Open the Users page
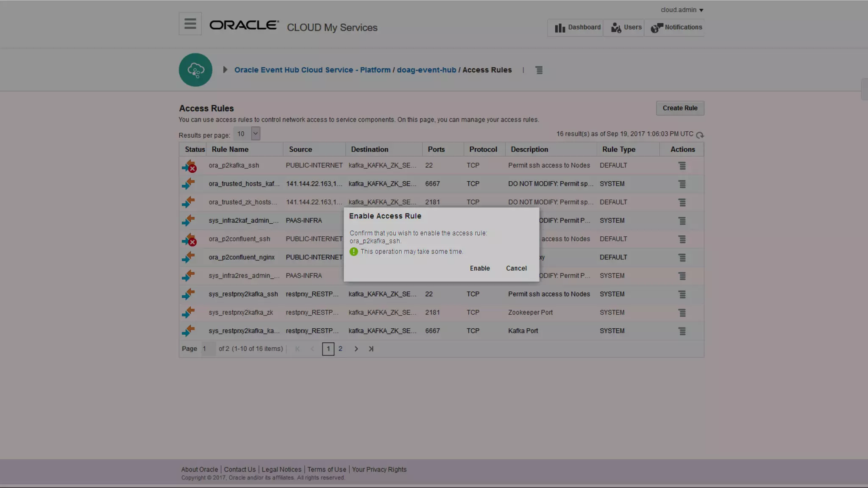The height and width of the screenshot is (488, 868). pyautogui.click(x=626, y=28)
